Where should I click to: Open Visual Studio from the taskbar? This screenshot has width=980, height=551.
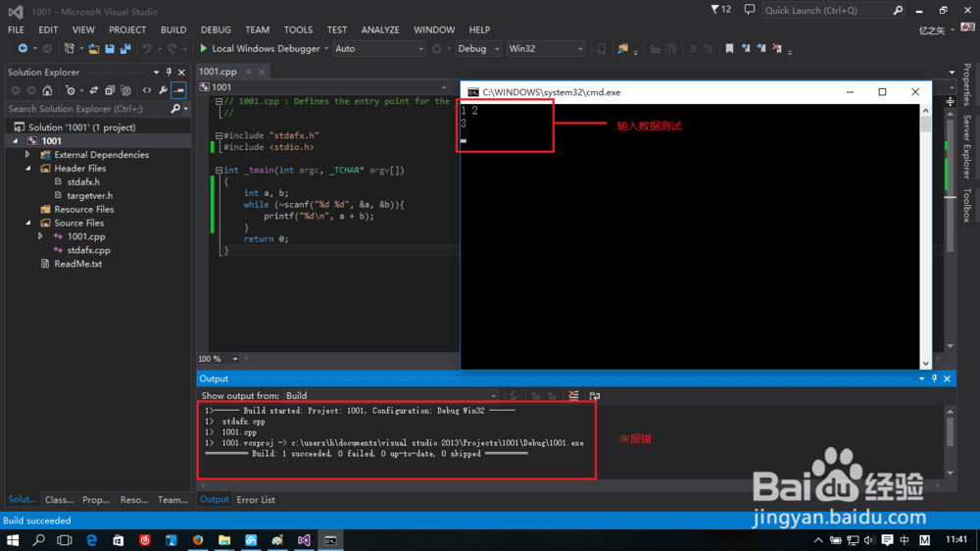[x=304, y=540]
